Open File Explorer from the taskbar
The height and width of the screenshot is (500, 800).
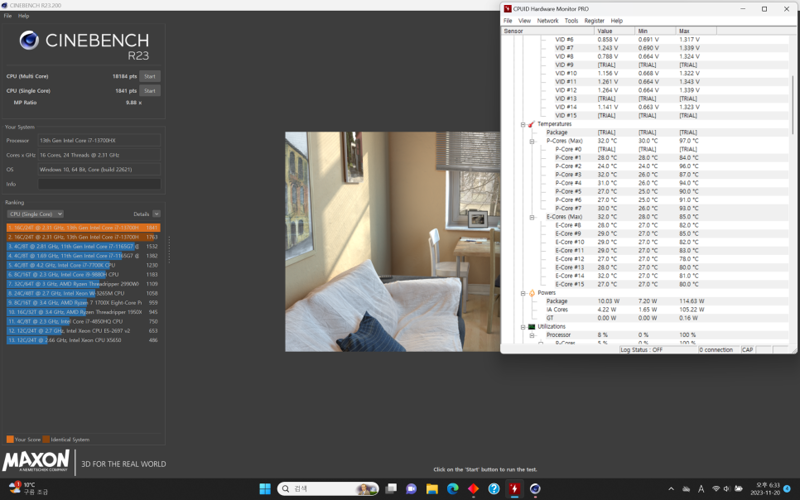pyautogui.click(x=432, y=489)
